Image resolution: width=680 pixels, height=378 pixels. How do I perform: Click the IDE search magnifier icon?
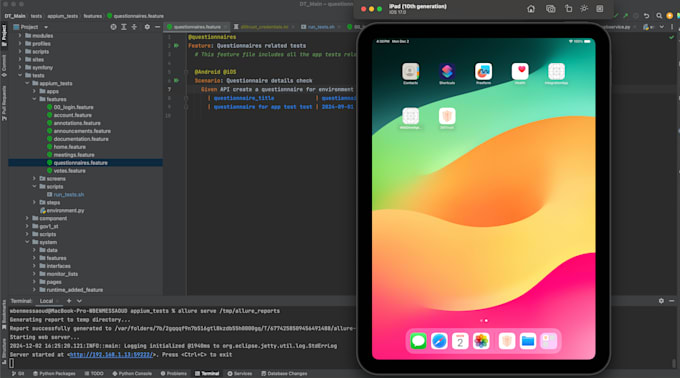click(x=659, y=16)
